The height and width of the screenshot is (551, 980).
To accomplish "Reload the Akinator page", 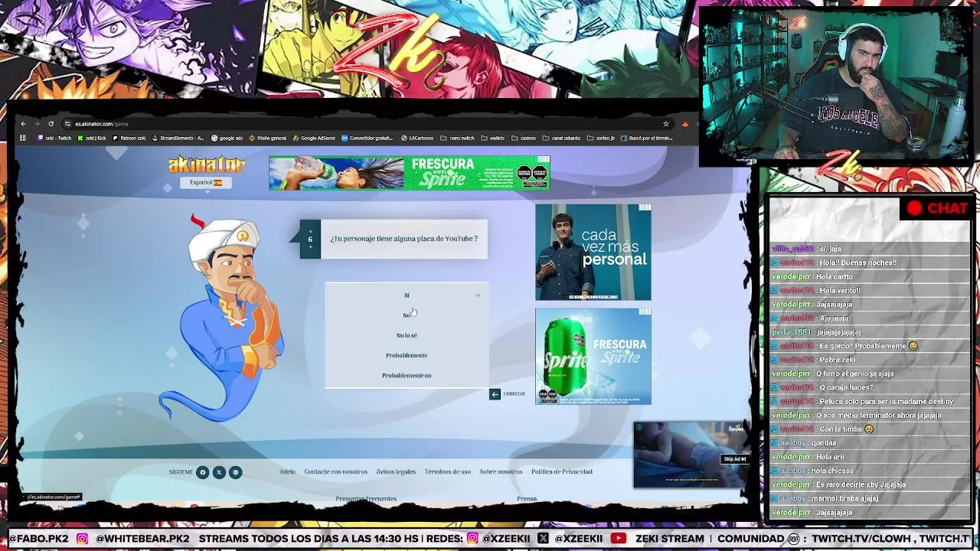I will (x=51, y=124).
